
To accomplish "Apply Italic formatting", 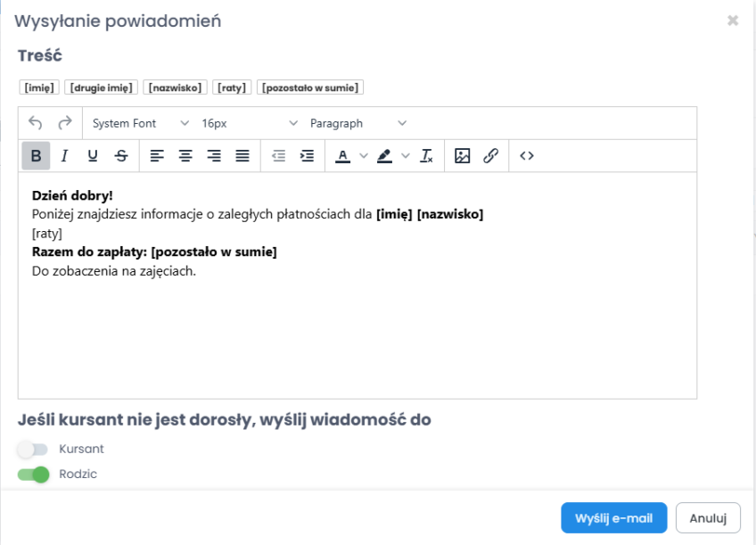I will click(64, 156).
